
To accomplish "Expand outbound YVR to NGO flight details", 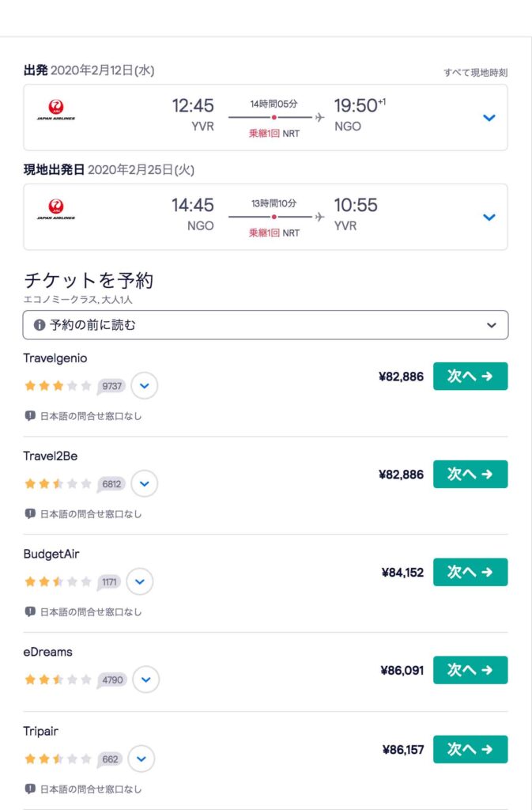I will coord(489,118).
